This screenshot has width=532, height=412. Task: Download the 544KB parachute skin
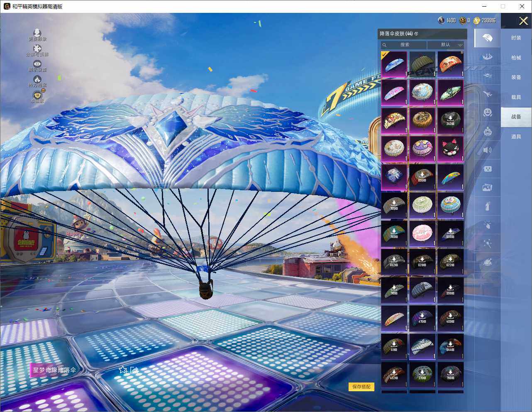coord(450,346)
